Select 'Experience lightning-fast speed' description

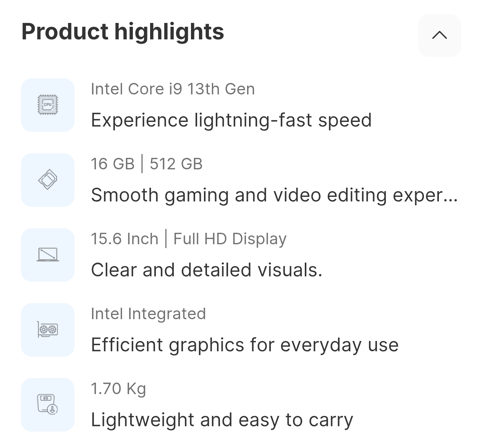231,120
